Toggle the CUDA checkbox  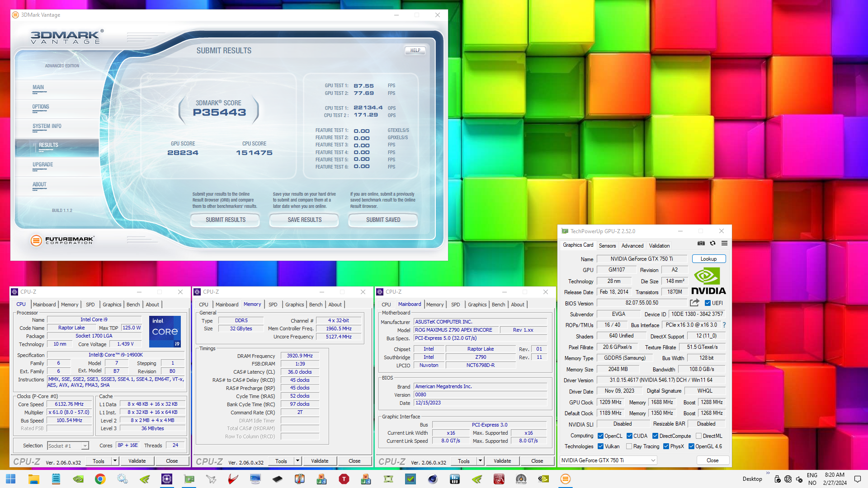629,436
